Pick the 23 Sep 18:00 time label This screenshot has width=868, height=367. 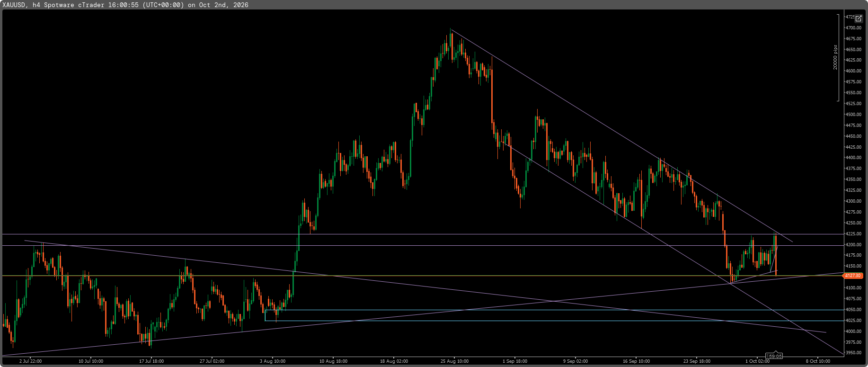pos(697,361)
